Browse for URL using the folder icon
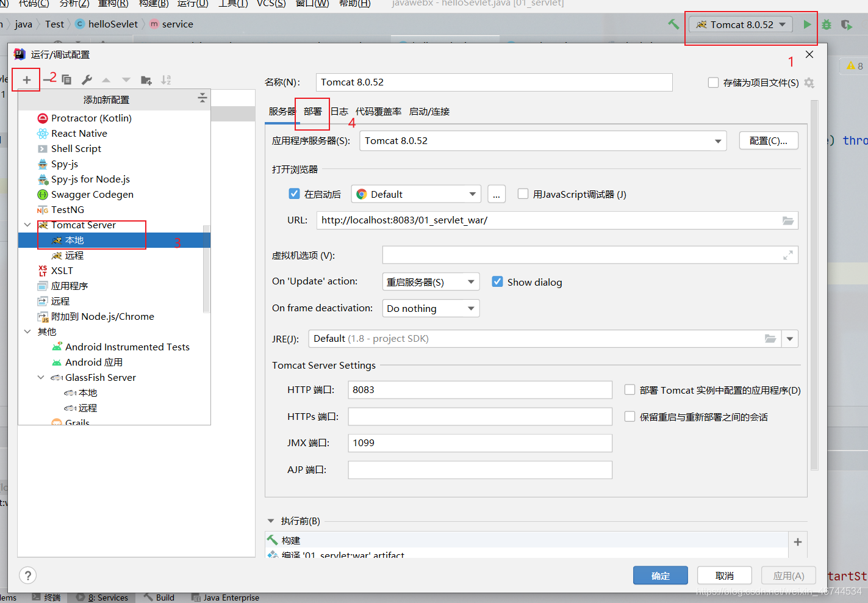868x603 pixels. coord(788,220)
